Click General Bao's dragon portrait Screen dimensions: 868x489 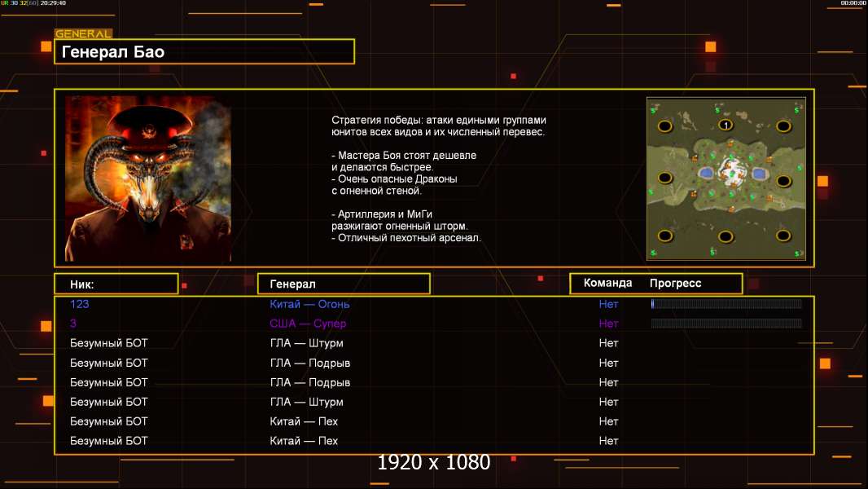coord(148,178)
